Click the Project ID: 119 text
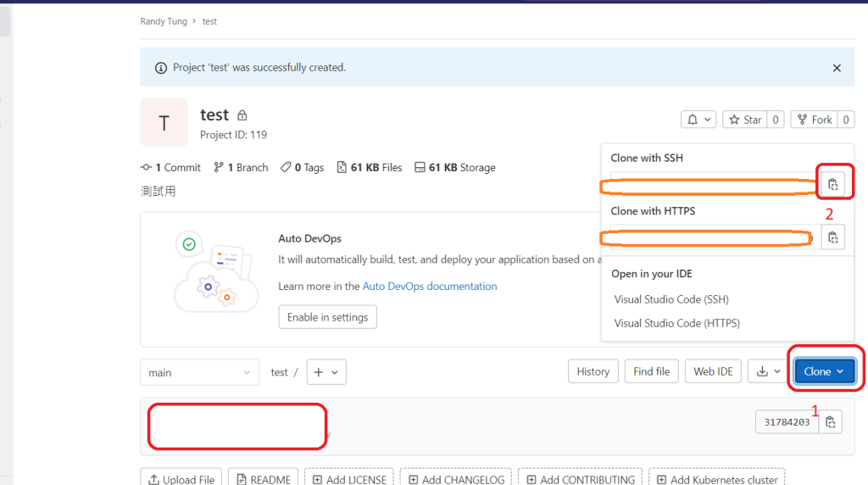Viewport: 868px width, 485px height. (x=234, y=135)
